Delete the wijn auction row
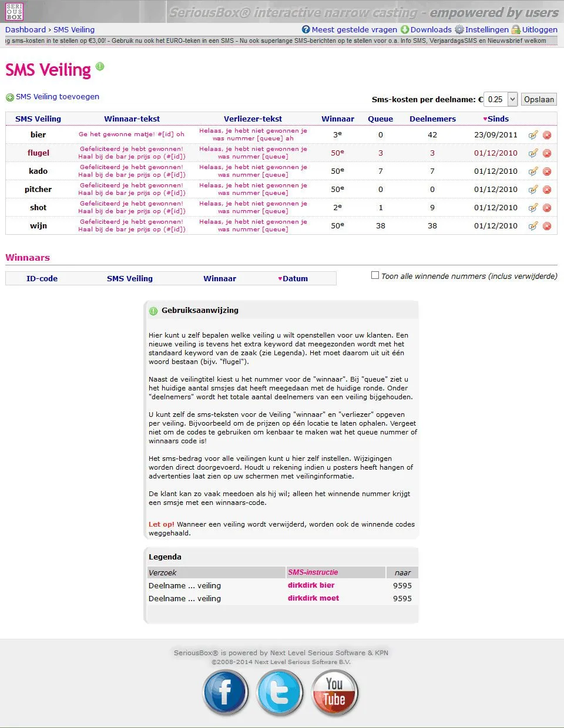The image size is (564, 728). (x=547, y=226)
